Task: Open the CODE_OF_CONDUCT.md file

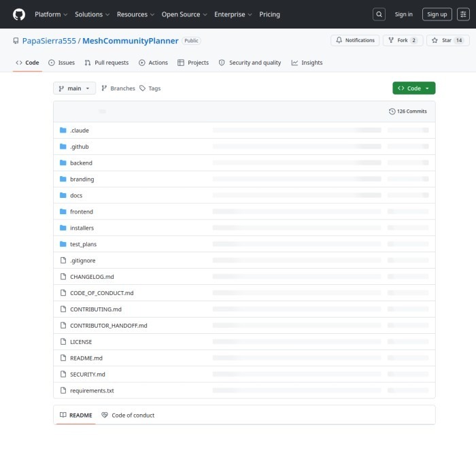Action: pyautogui.click(x=102, y=293)
